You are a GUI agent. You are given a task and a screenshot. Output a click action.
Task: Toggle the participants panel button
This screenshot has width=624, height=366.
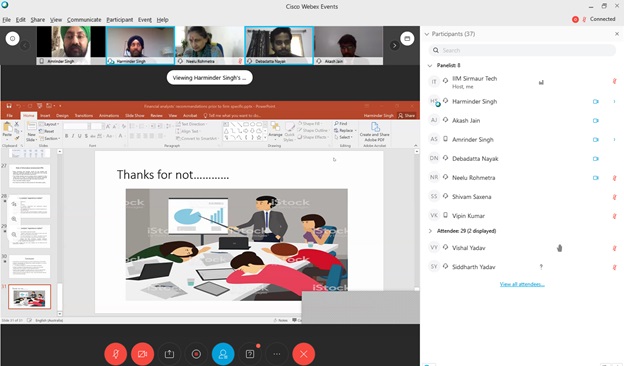pyautogui.click(x=223, y=354)
